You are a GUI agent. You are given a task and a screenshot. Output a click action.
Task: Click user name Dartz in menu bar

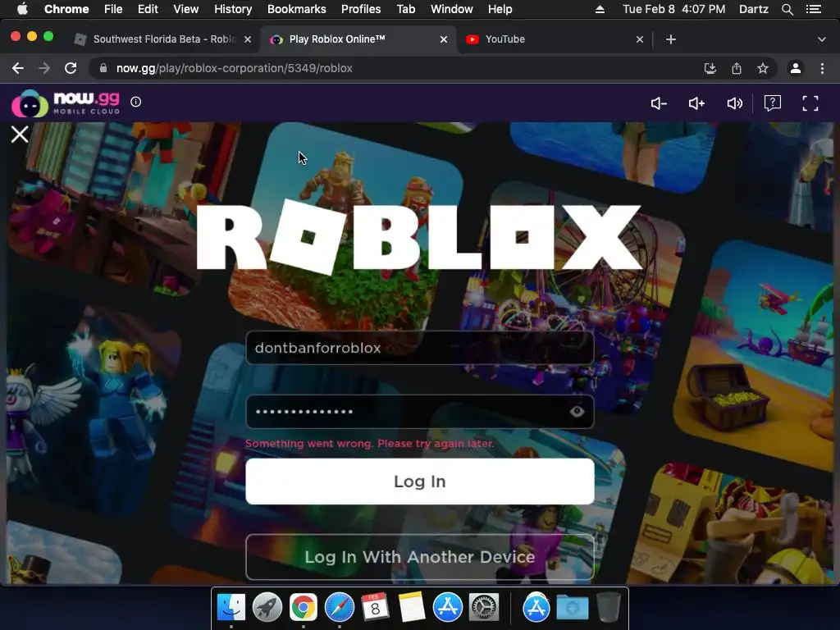[753, 9]
